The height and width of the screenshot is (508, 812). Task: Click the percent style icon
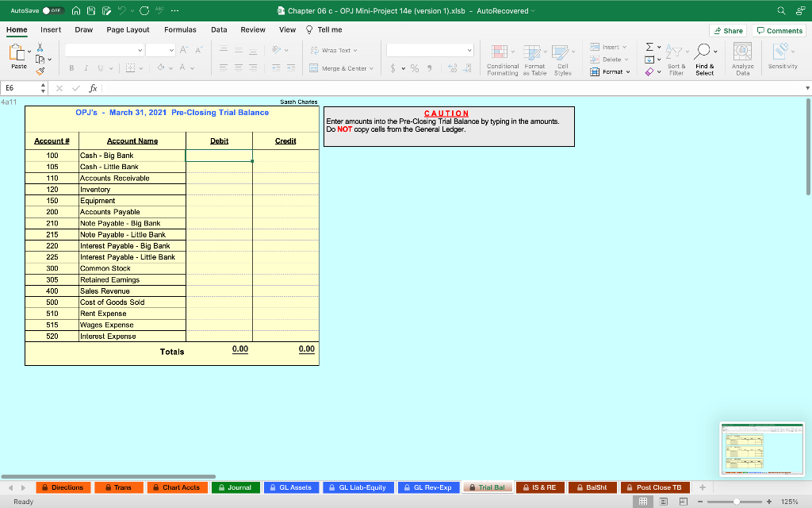point(415,68)
